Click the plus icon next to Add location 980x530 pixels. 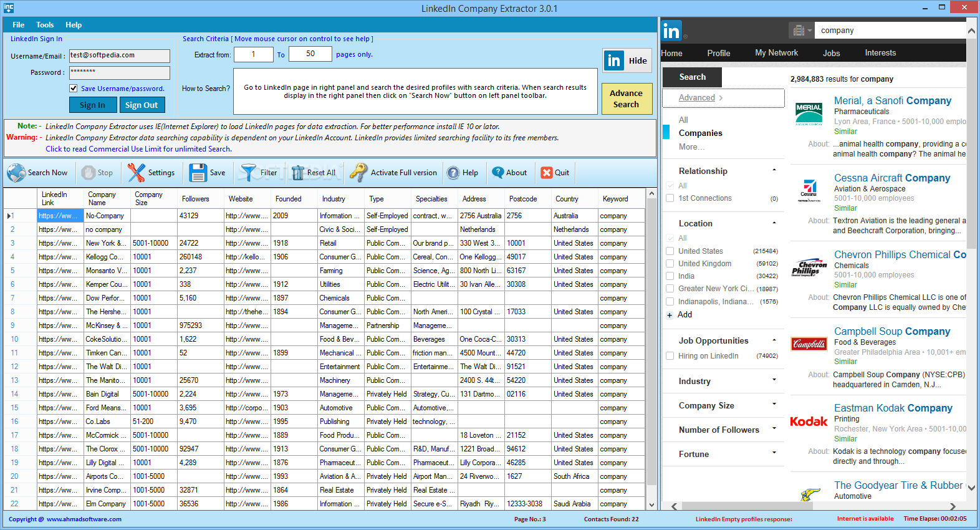point(670,315)
